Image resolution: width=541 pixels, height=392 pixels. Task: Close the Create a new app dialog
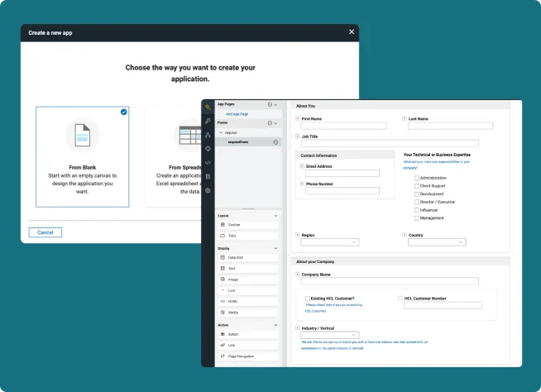[x=352, y=32]
